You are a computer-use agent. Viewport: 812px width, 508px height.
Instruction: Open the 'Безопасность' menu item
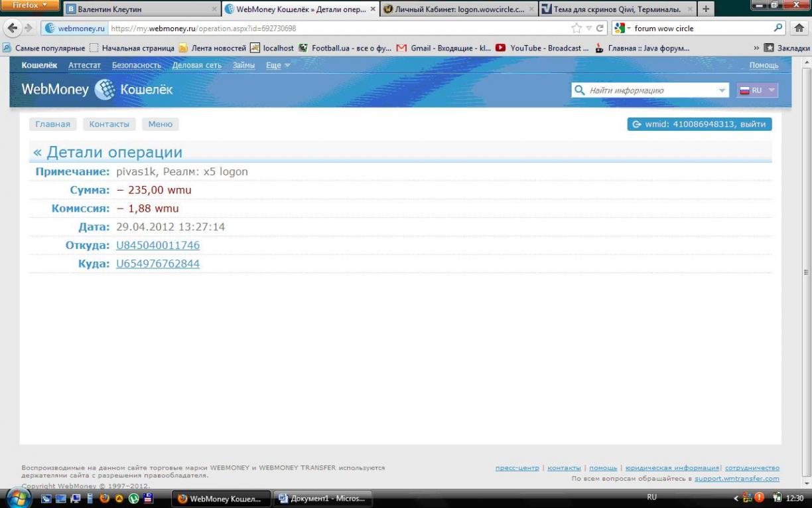(x=136, y=65)
